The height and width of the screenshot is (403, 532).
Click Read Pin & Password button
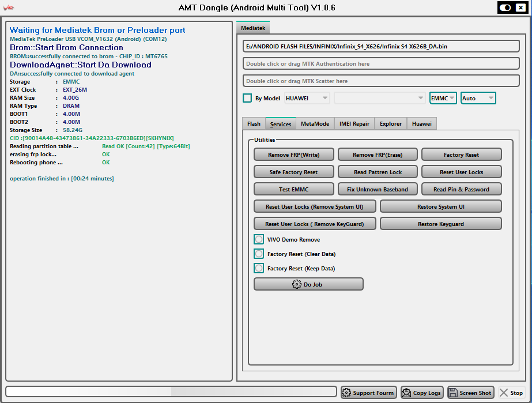tap(462, 189)
